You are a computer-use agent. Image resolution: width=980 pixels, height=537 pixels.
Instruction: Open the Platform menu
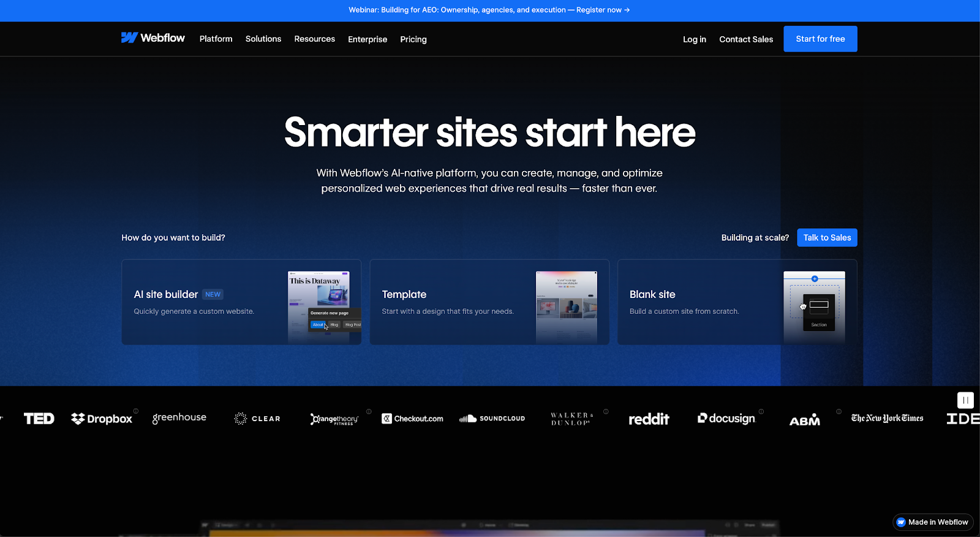coord(216,39)
